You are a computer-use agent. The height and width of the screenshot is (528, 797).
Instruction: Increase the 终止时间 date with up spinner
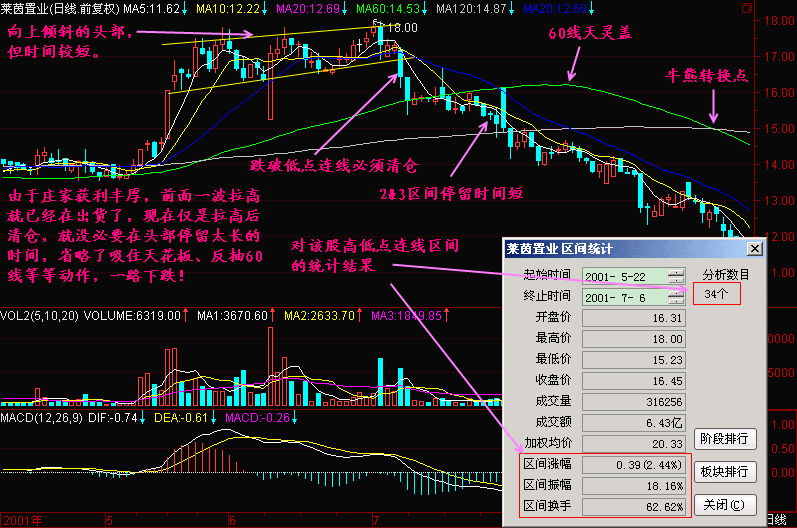pos(677,293)
